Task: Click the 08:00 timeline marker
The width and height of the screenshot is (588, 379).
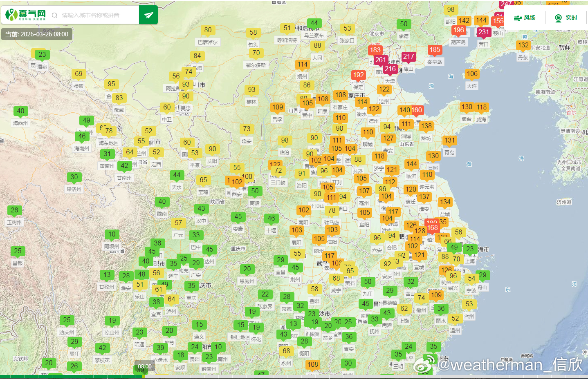Action: (x=144, y=366)
